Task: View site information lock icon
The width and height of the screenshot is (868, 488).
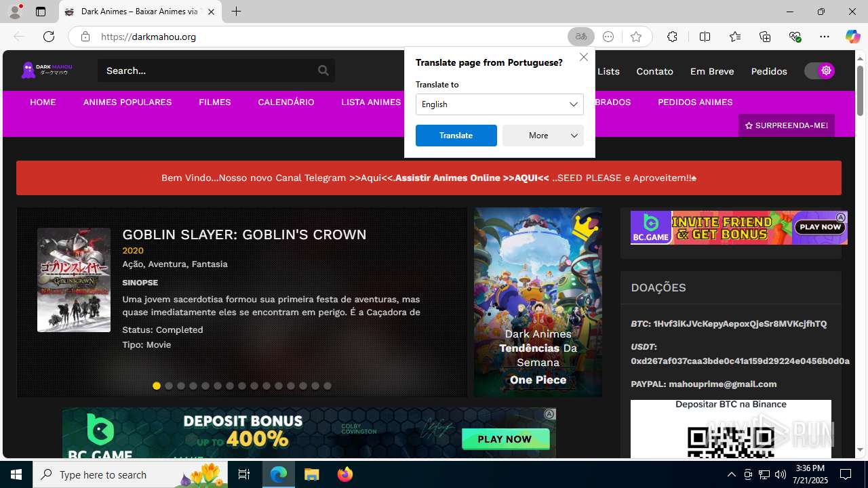Action: tap(85, 37)
